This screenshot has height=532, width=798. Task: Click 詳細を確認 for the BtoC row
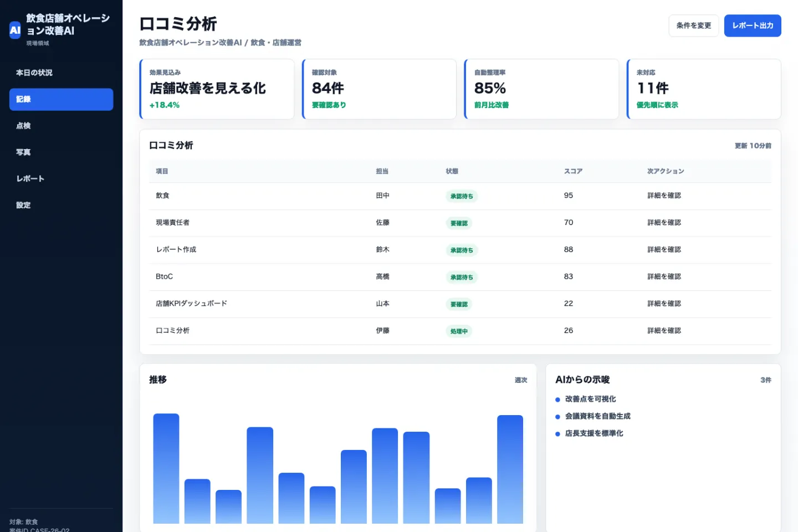(664, 277)
